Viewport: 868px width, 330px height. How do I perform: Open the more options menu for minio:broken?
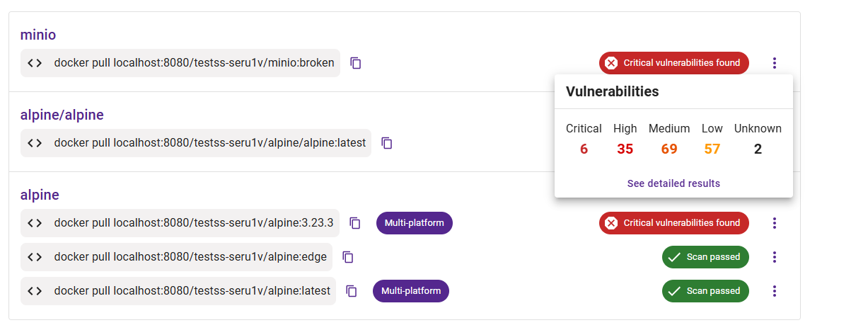tap(775, 63)
